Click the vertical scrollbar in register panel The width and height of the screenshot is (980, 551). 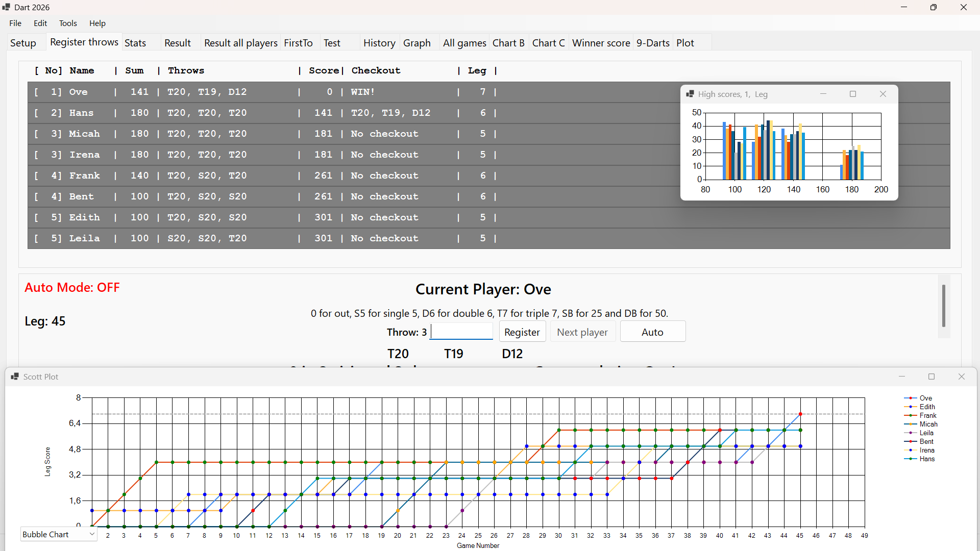pyautogui.click(x=944, y=306)
